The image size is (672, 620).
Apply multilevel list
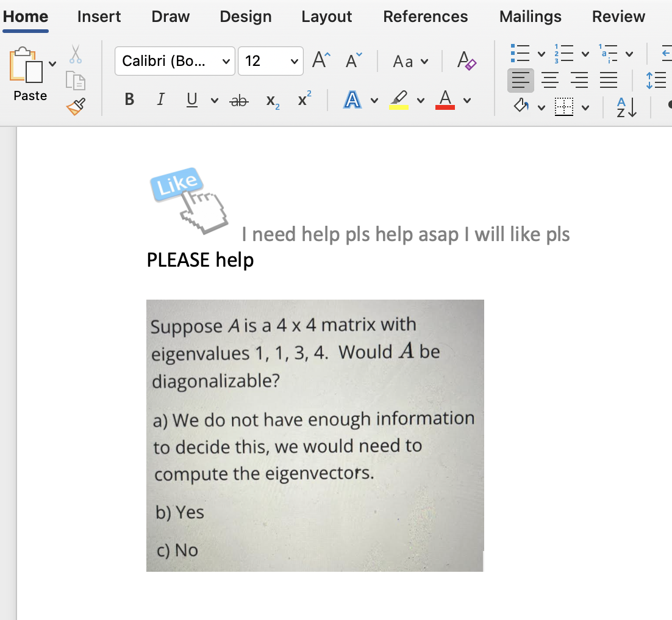[x=608, y=54]
